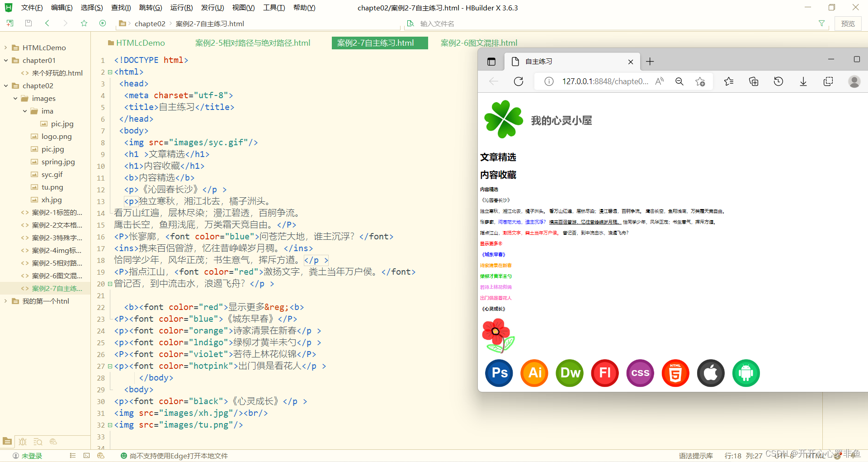
Task: Open the 工具(T) menu
Action: tap(274, 8)
